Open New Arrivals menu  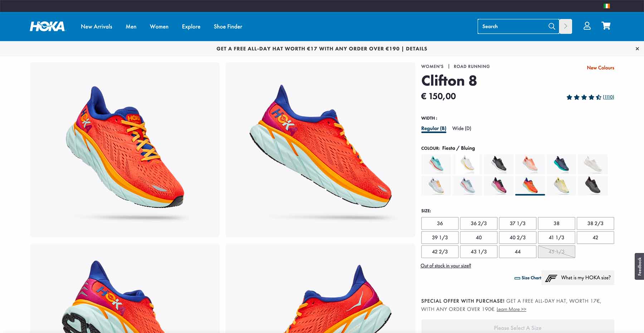pos(97,26)
